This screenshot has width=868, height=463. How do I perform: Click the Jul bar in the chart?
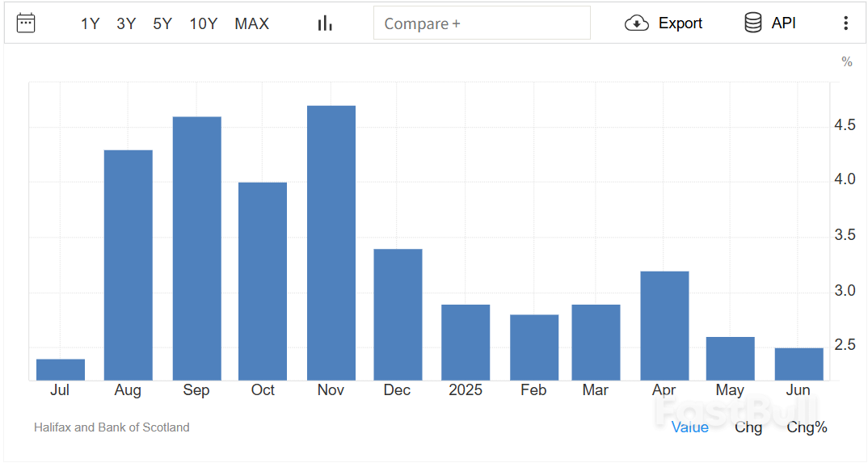61,369
